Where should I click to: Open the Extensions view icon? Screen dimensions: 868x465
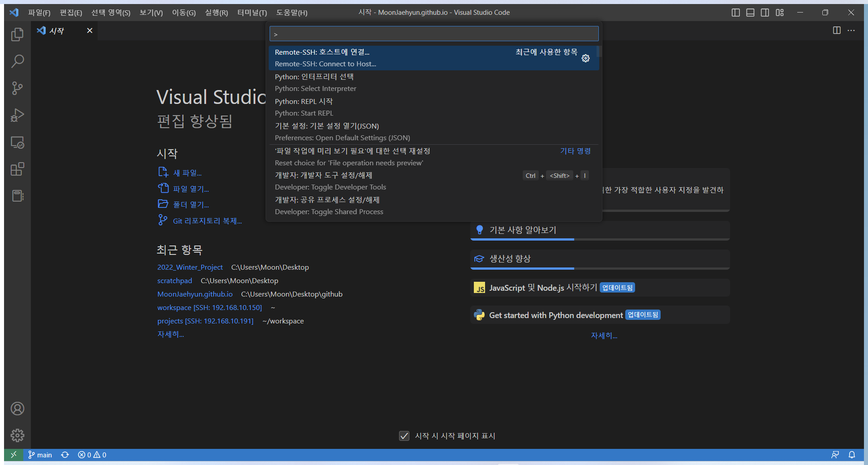coord(17,169)
